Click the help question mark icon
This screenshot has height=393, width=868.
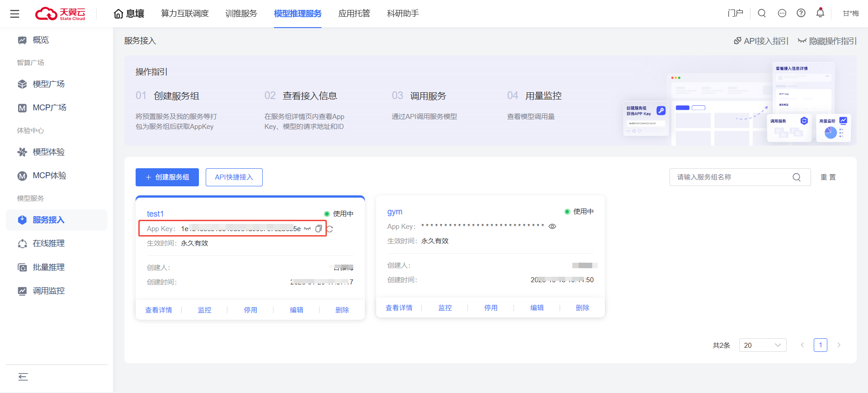coord(801,13)
